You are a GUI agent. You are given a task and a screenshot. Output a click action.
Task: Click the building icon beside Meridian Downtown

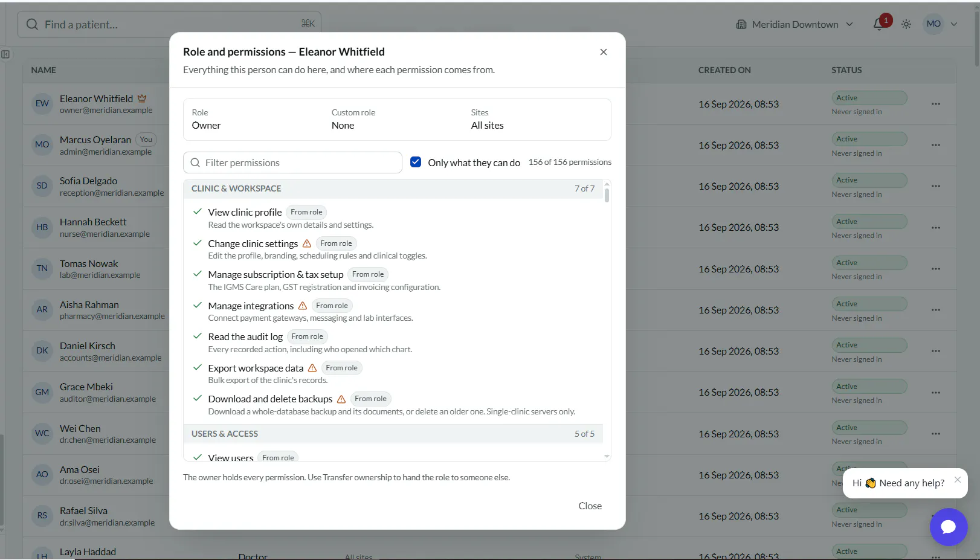click(x=741, y=24)
